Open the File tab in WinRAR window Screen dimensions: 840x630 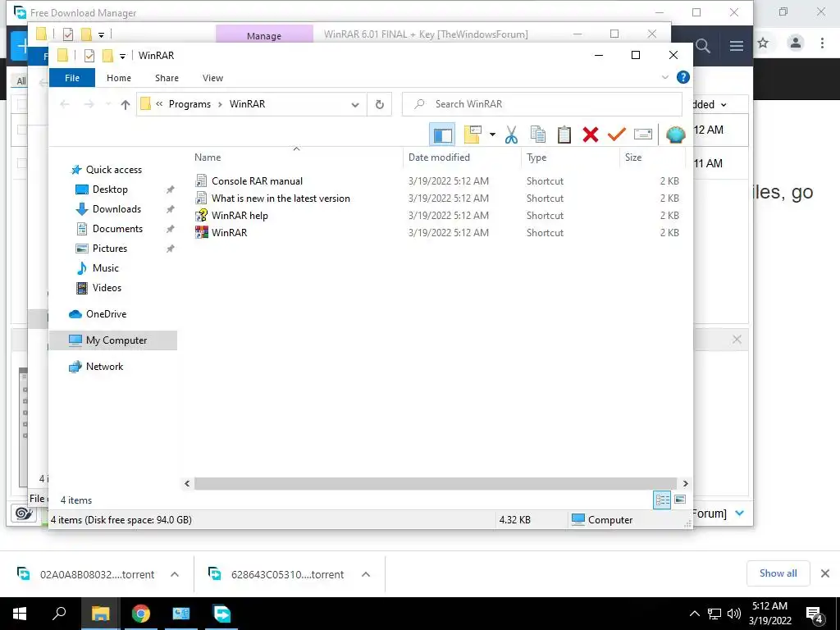pos(72,78)
